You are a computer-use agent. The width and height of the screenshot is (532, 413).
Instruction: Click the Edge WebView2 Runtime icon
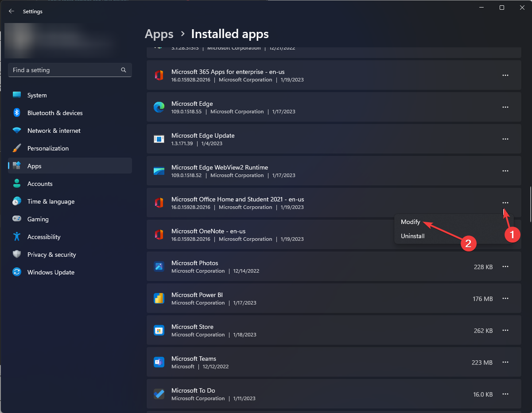(x=159, y=171)
